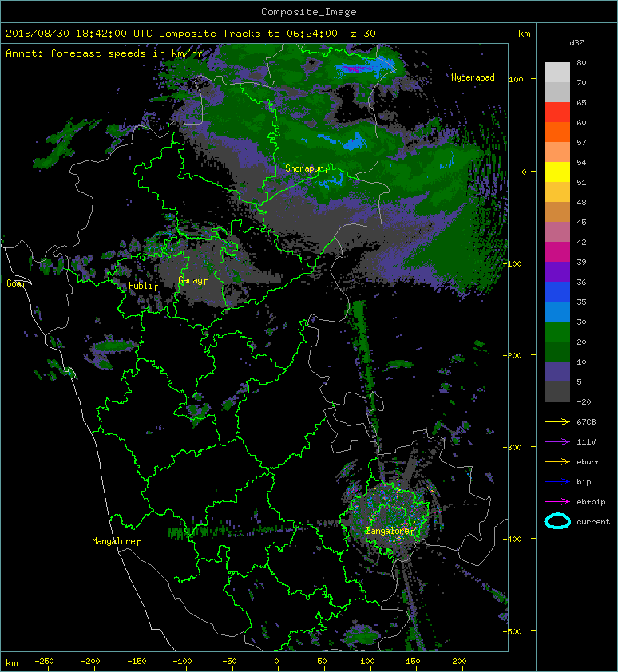Pick the red 65 dBZ legend swatch
Screen dimensions: 618x672
557,113
